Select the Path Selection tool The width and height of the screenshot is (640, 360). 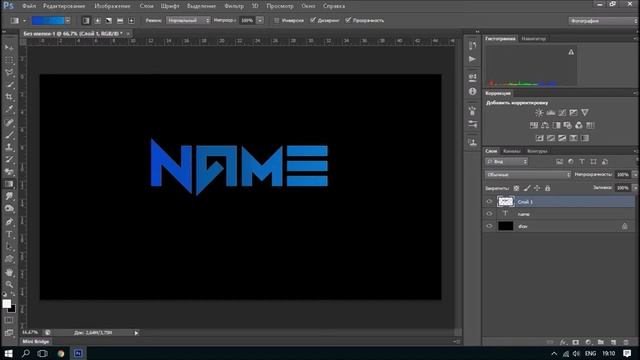[9, 247]
